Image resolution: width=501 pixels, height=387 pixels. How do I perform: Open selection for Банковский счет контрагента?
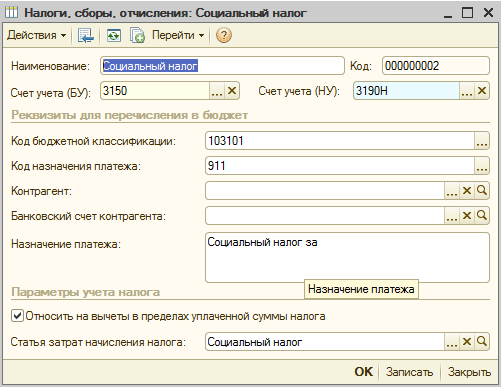(452, 216)
